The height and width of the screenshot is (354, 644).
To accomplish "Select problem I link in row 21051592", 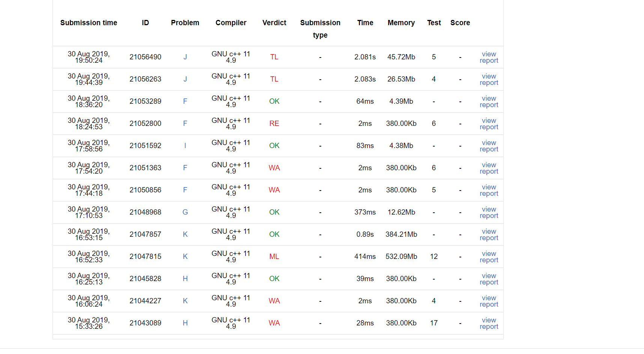I will (185, 146).
